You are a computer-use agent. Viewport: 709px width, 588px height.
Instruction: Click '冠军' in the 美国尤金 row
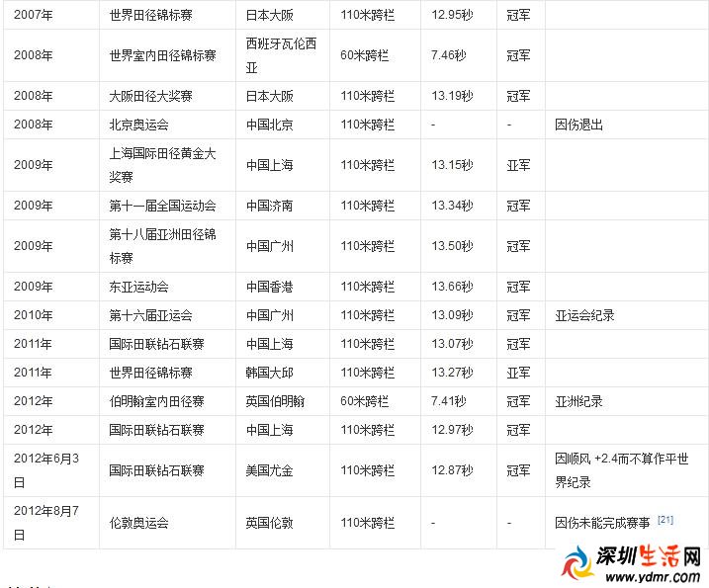pos(518,470)
